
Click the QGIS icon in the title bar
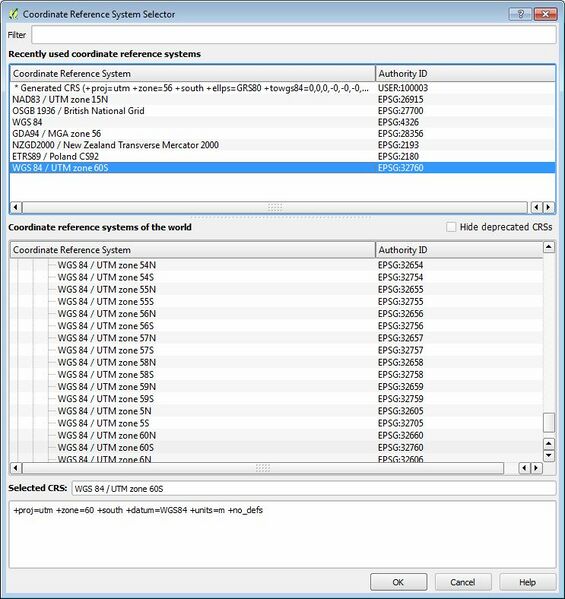pos(13,14)
